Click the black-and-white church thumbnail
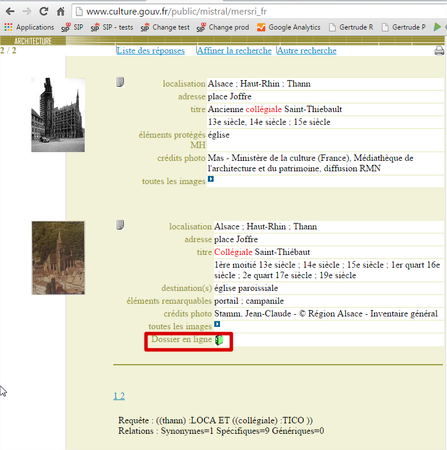Image resolution: width=447 pixels, height=450 pixels. pos(58,115)
